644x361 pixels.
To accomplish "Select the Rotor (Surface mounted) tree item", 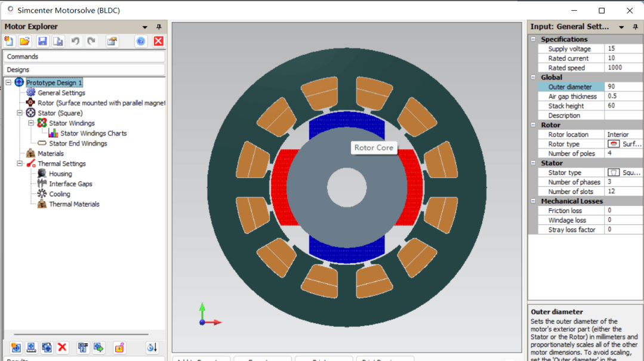I will click(101, 103).
